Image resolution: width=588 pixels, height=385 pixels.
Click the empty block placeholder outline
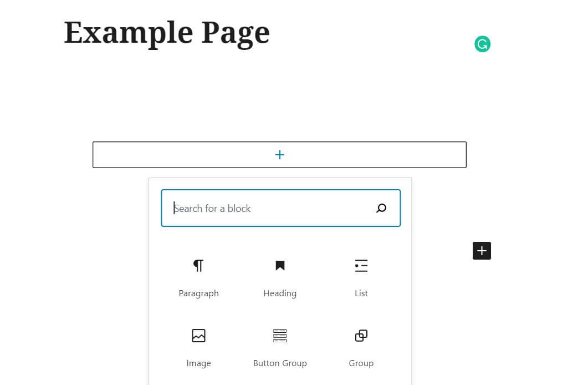(x=139, y=155)
